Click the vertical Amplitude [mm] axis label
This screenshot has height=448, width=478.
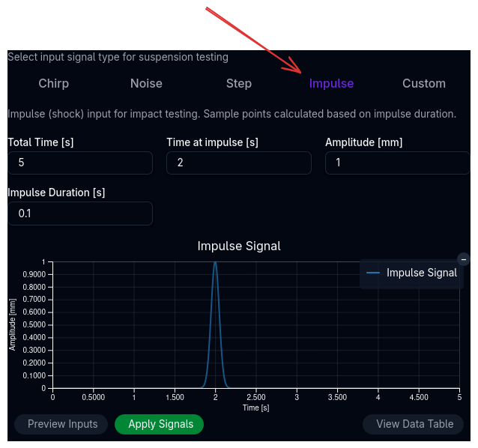(13, 324)
